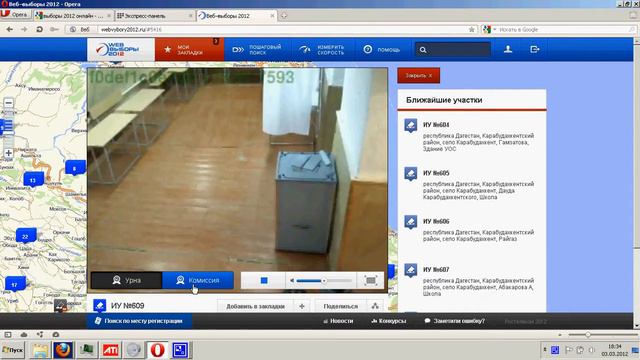Click the Web Выборы 2012 logo
This screenshot has height=360, width=640.
click(x=121, y=49)
